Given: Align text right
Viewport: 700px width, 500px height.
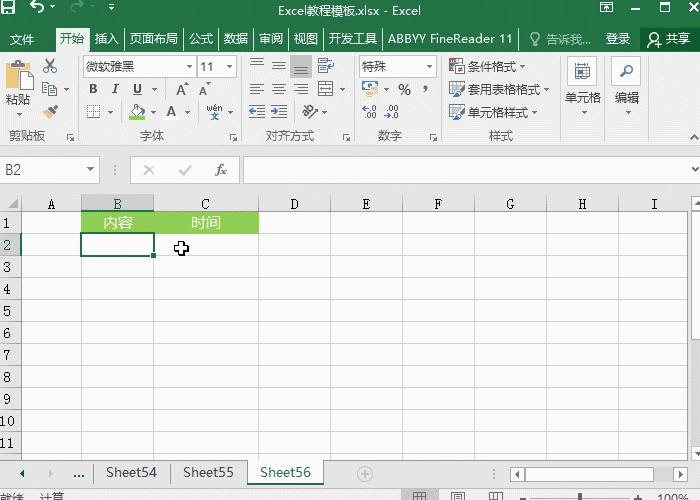Looking at the screenshot, I should pyautogui.click(x=301, y=89).
